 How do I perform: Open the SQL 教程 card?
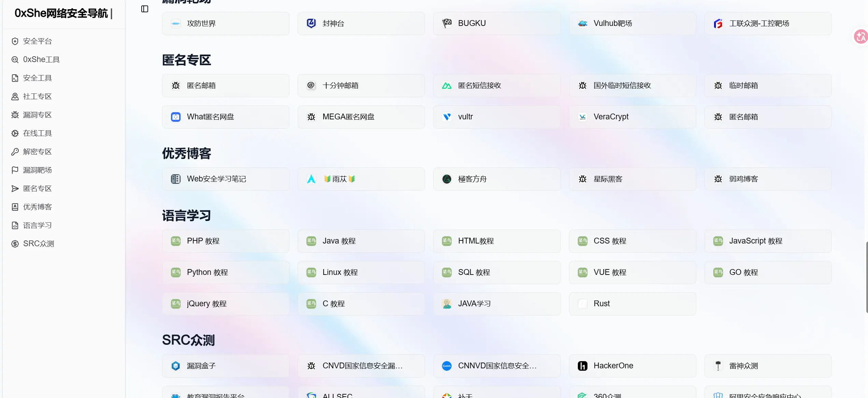click(497, 272)
